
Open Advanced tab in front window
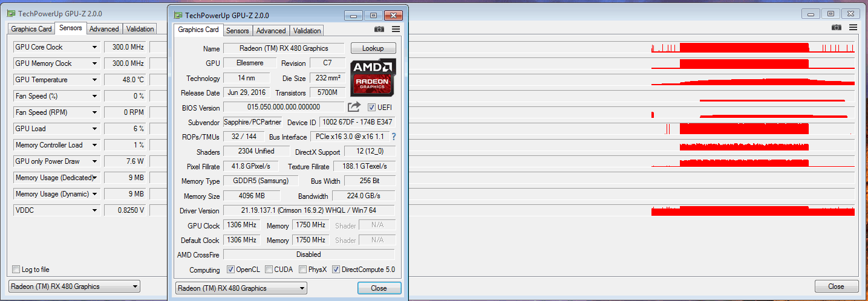click(271, 31)
